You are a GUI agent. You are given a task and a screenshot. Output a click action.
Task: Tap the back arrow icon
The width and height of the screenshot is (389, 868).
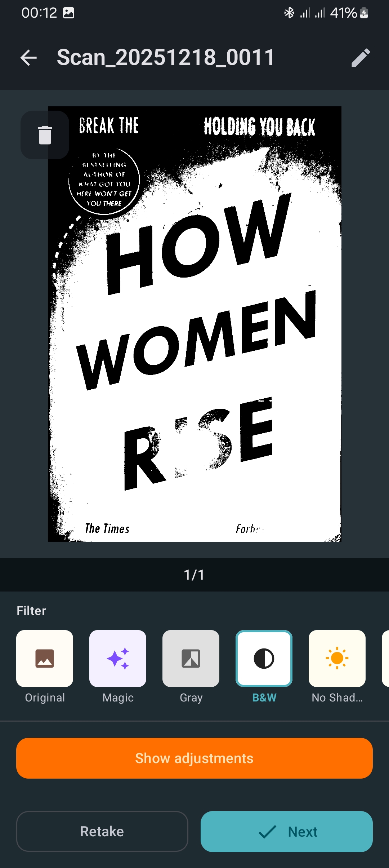(29, 58)
